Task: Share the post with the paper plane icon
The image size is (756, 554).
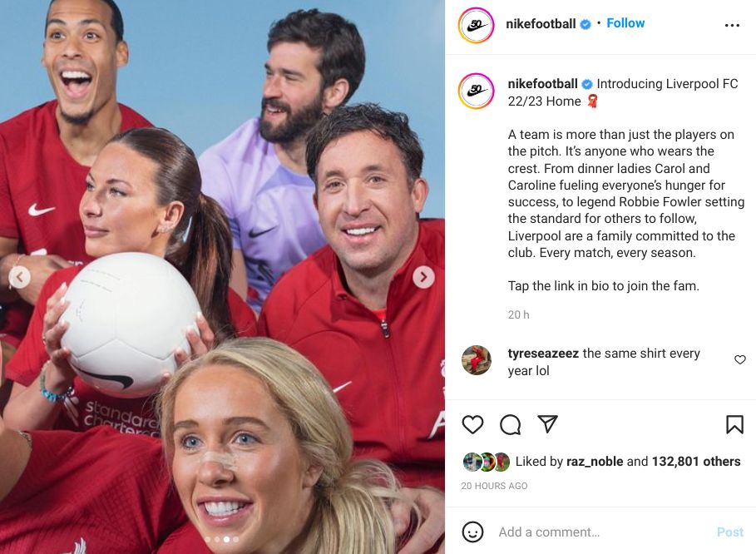Action: (x=548, y=423)
